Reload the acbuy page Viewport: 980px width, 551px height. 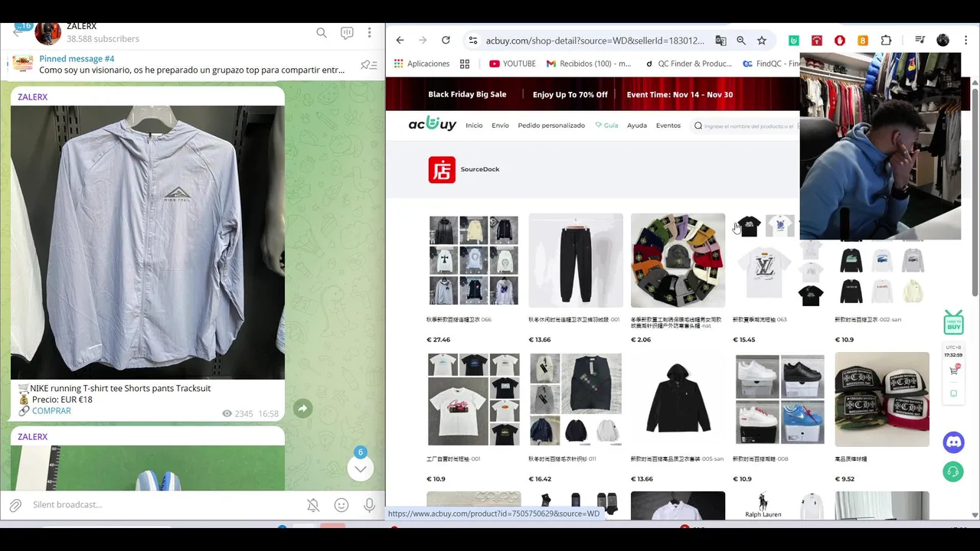pyautogui.click(x=446, y=41)
